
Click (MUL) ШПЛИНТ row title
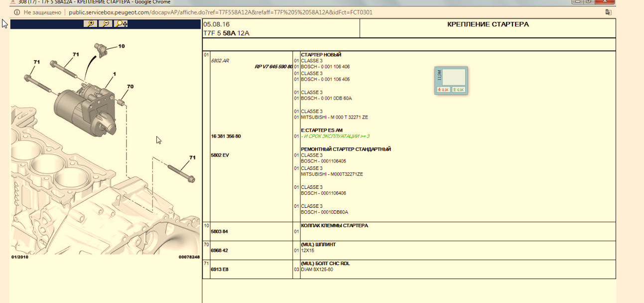(x=318, y=244)
